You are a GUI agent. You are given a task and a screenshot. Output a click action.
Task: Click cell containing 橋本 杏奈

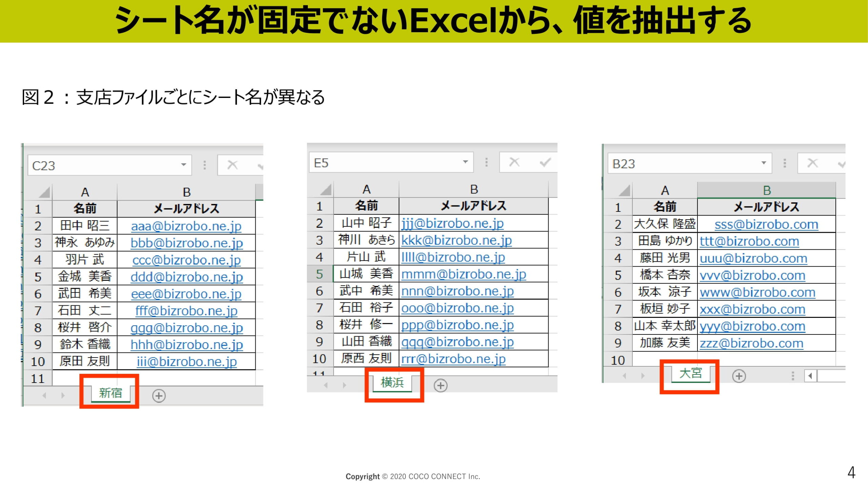point(665,275)
